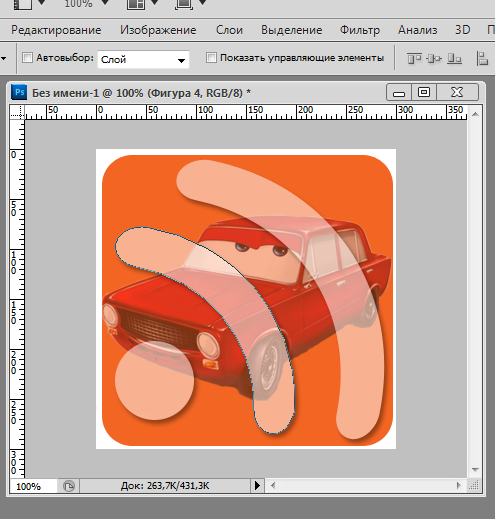
Task: Click the horizontal scrollbar right arrow
Action: (459, 486)
